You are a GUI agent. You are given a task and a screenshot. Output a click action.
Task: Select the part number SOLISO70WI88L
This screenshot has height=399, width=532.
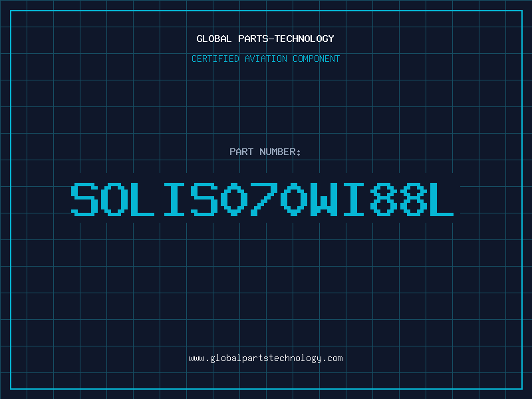click(x=262, y=199)
